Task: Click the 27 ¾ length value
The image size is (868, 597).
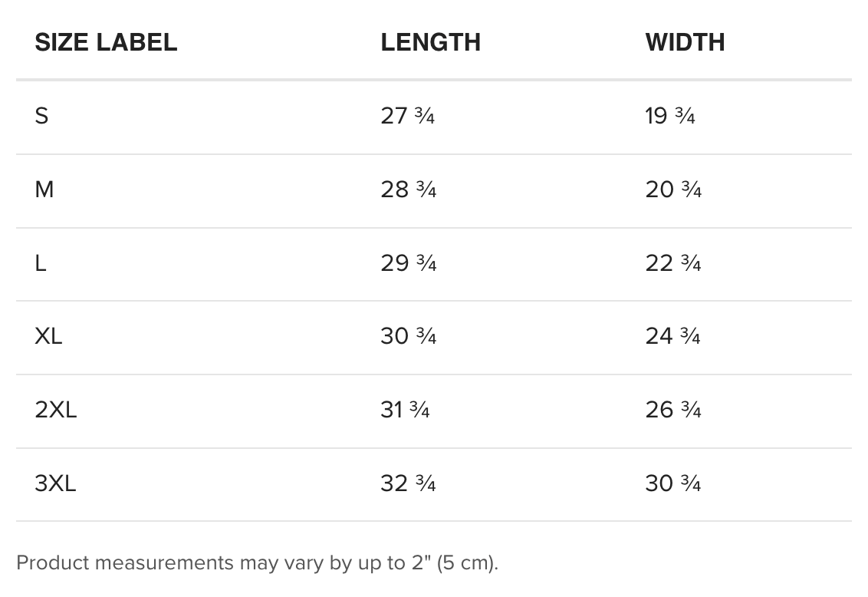Action: 408,116
